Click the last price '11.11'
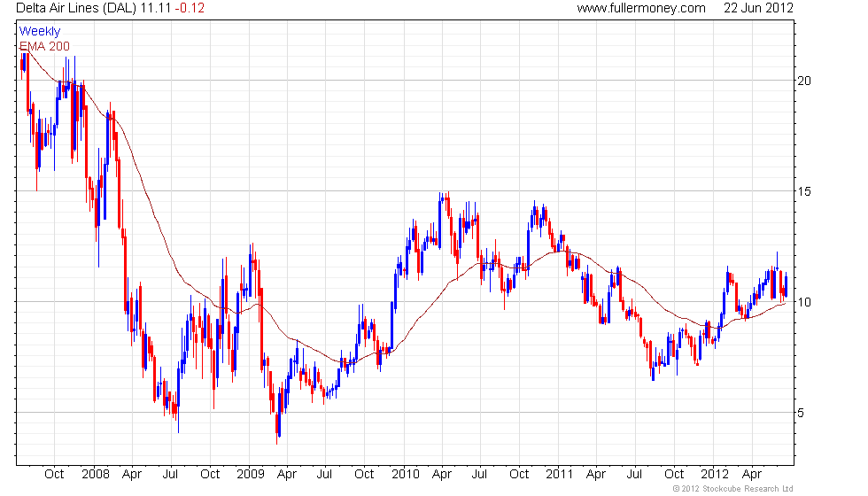 [x=155, y=8]
